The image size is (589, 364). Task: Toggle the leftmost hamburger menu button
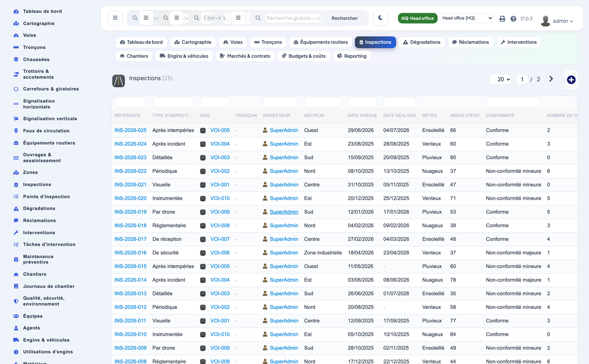click(115, 18)
